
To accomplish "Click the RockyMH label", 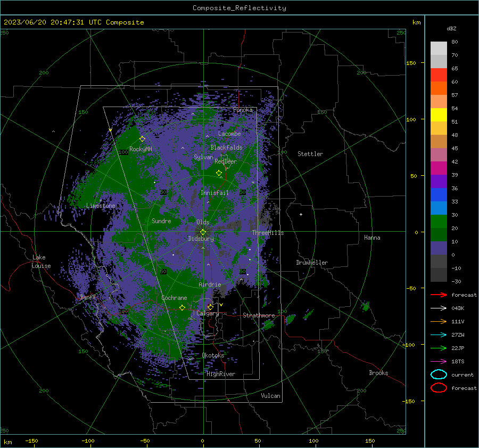I will pos(141,149).
